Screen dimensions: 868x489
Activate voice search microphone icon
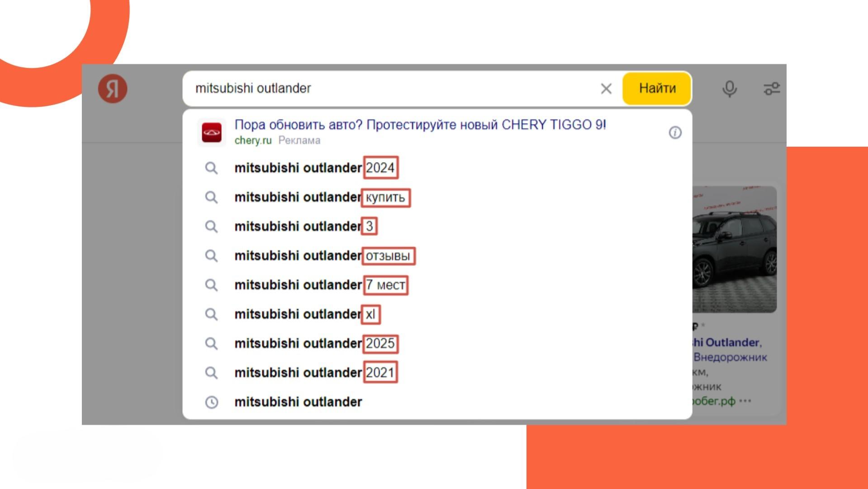point(729,89)
